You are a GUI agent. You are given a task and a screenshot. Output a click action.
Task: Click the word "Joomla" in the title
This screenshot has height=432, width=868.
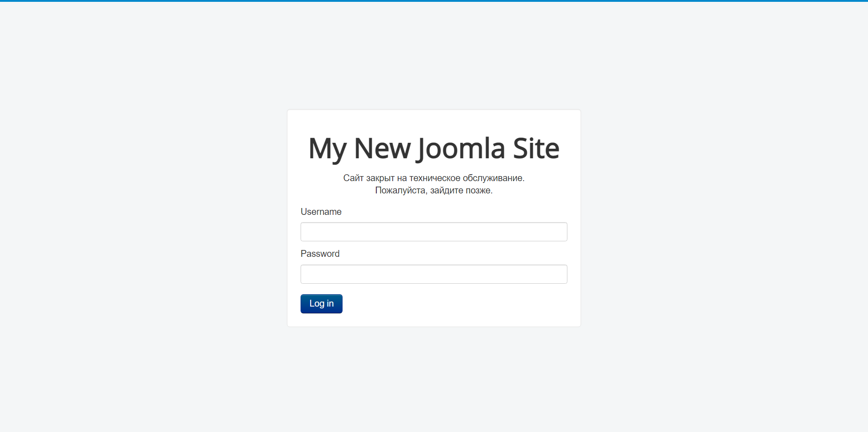pos(461,148)
